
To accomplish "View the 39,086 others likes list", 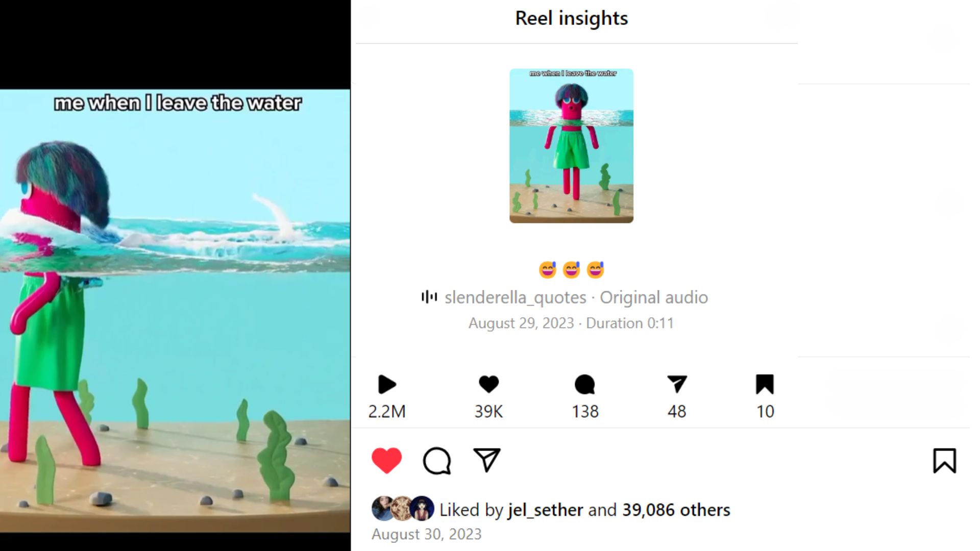I will point(676,510).
